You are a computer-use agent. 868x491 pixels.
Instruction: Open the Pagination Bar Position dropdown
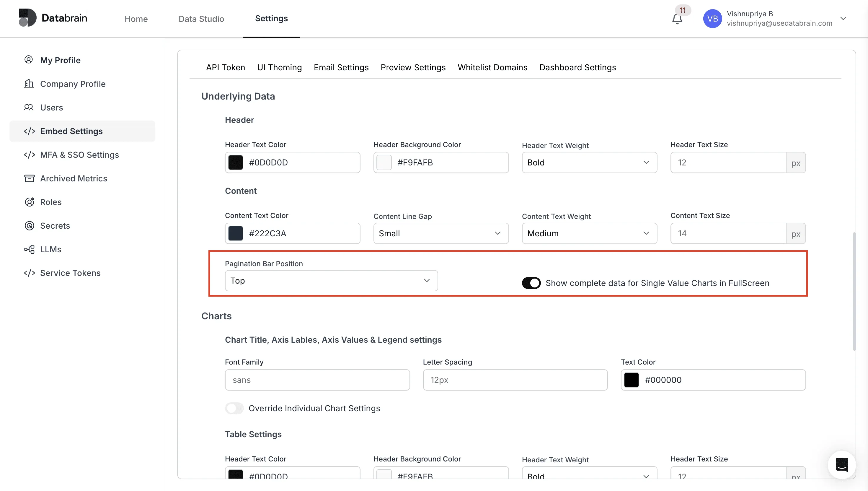(x=331, y=281)
